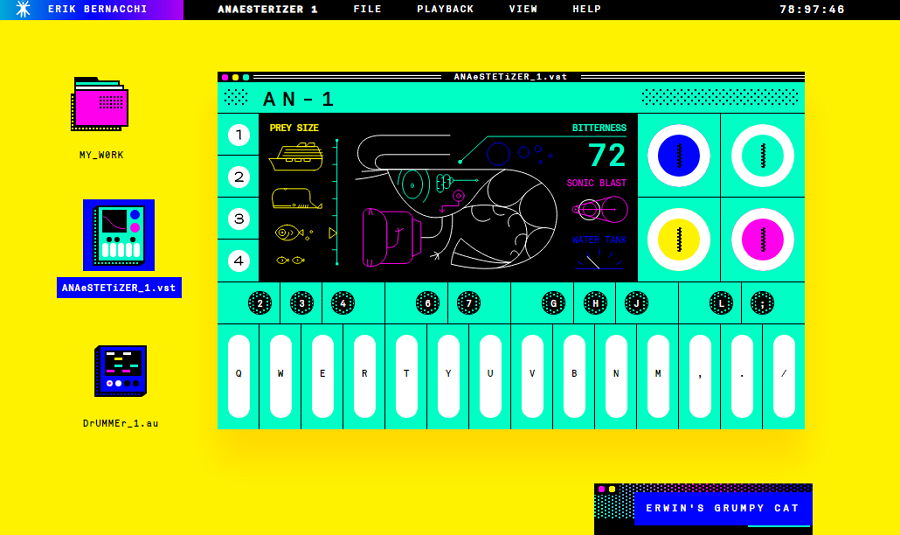Click the ANAeSTETiZER_1.vst window title bar
The height and width of the screenshot is (535, 900).
(x=511, y=77)
